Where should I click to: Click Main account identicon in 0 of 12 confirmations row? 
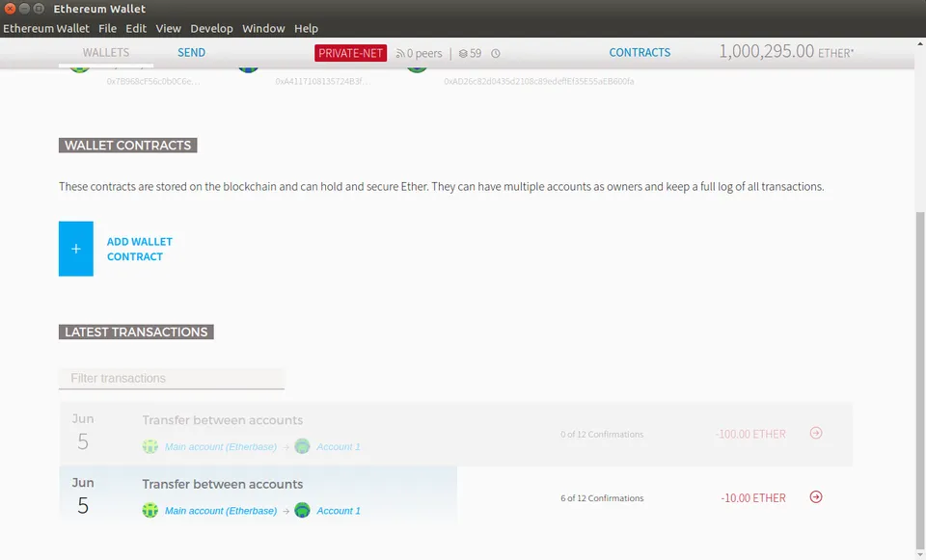(150, 446)
